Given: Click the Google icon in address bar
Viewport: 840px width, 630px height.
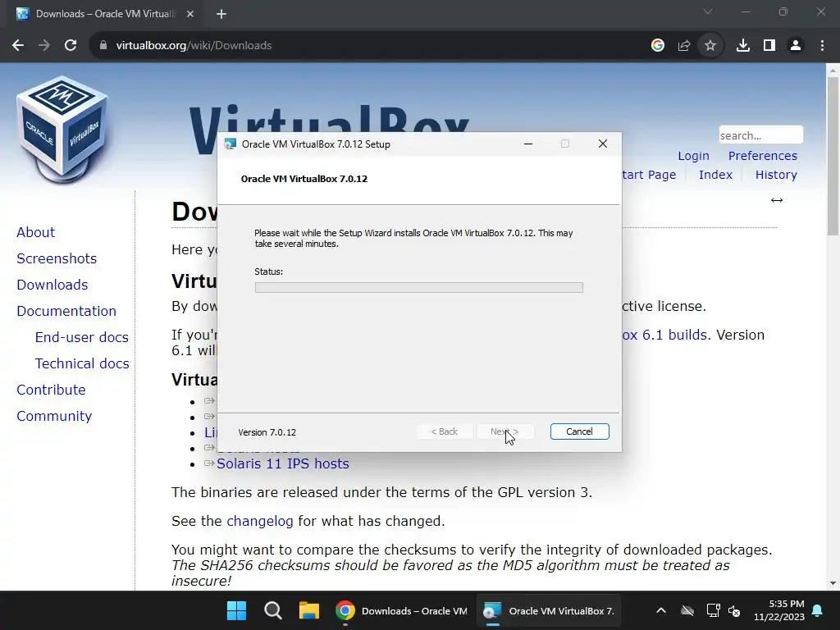Looking at the screenshot, I should (x=658, y=46).
